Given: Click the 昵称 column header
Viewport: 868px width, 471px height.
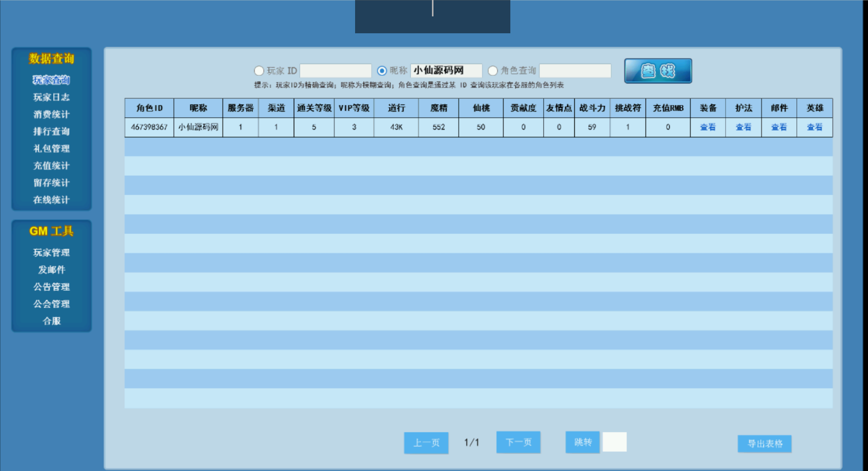Looking at the screenshot, I should point(198,108).
